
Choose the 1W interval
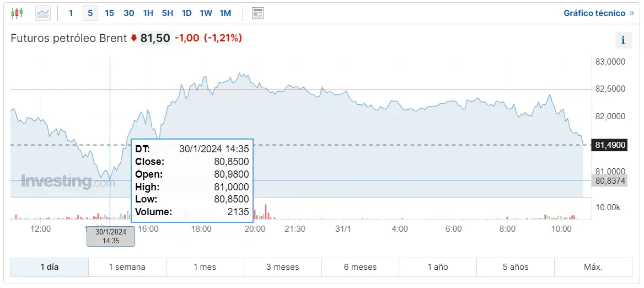[206, 13]
